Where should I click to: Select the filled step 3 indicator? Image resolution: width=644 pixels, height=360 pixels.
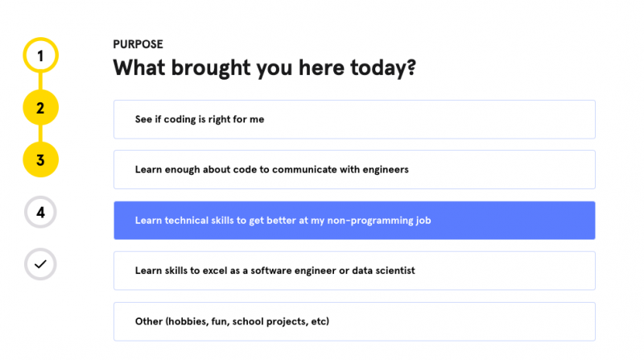[40, 159]
